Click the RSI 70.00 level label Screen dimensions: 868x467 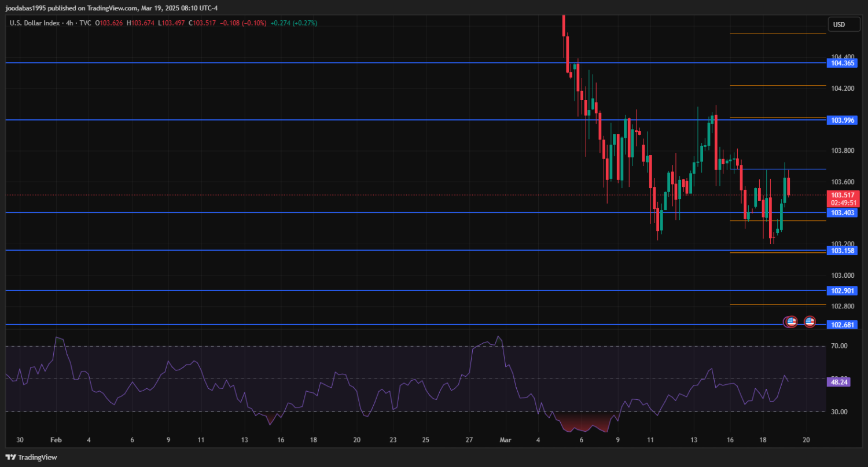point(839,346)
